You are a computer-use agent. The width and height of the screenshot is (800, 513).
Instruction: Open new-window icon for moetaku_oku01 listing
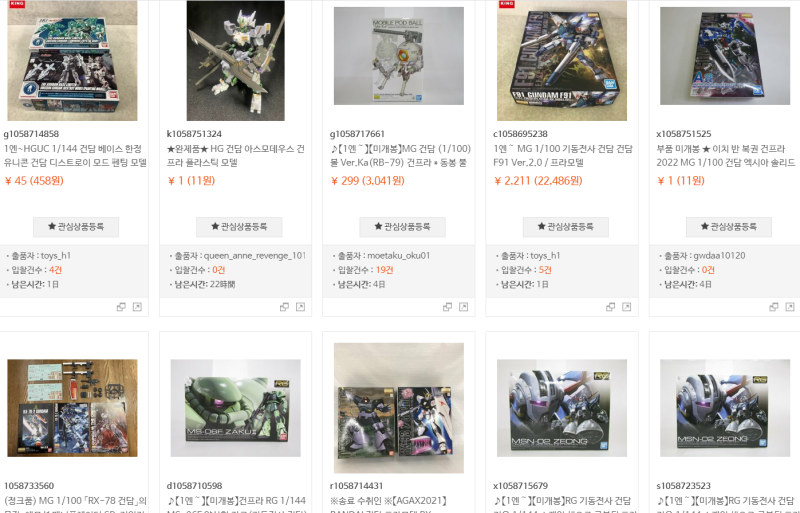pos(463,307)
